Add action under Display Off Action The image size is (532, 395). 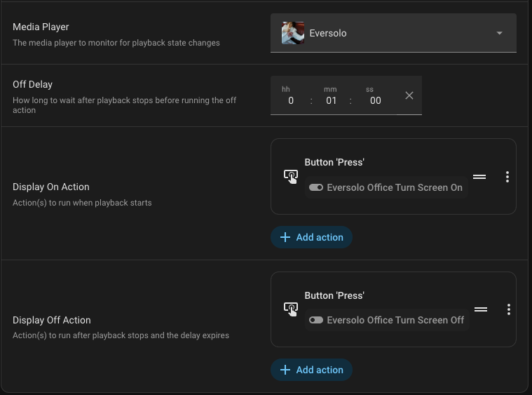[x=311, y=370]
